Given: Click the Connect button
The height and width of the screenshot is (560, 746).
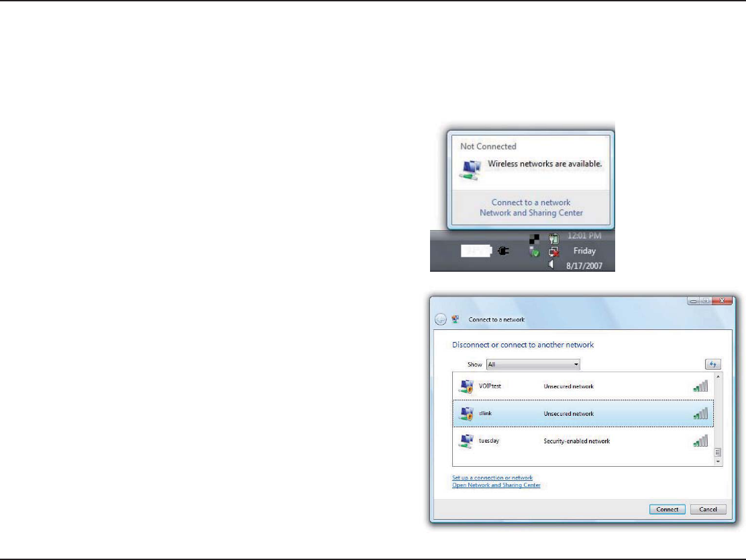Looking at the screenshot, I should tap(667, 509).
